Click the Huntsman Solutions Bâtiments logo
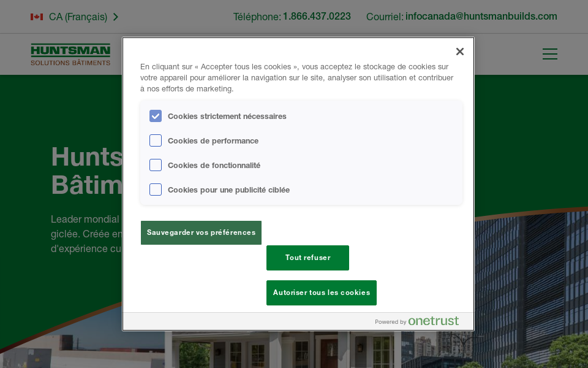Screen dimensions: 588x368 tap(70, 54)
